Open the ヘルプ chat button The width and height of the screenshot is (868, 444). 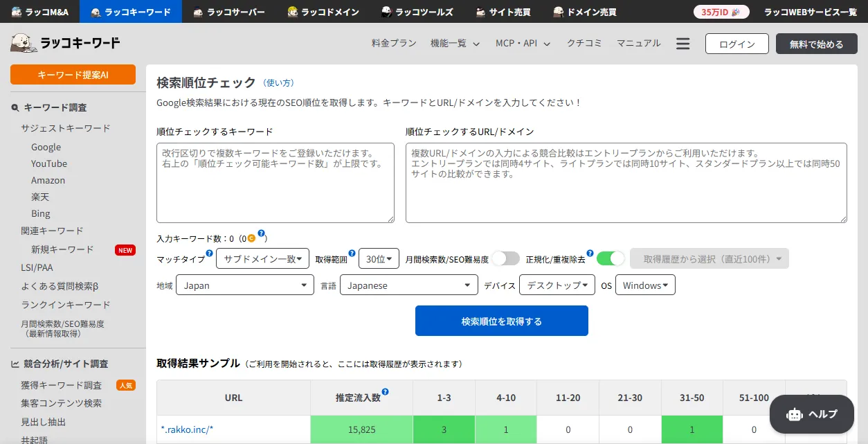click(812, 414)
